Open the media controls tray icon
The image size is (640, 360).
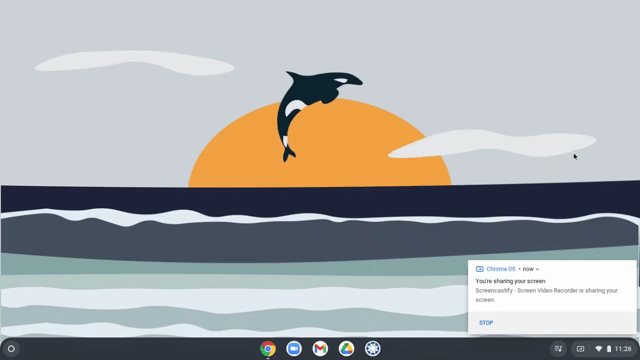click(x=558, y=349)
